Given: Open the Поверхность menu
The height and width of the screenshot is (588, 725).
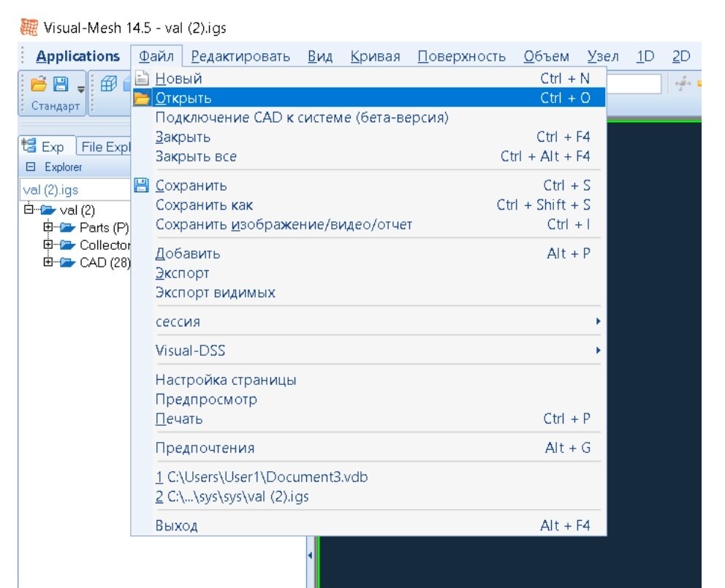Looking at the screenshot, I should [x=461, y=56].
